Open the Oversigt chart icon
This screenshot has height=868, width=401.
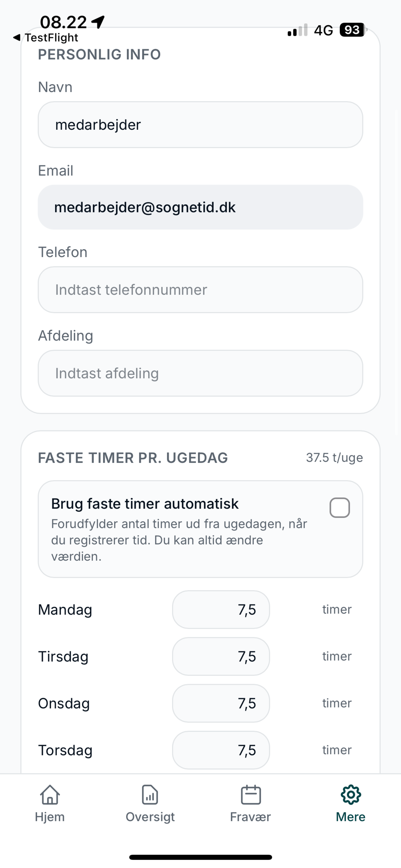click(x=150, y=795)
